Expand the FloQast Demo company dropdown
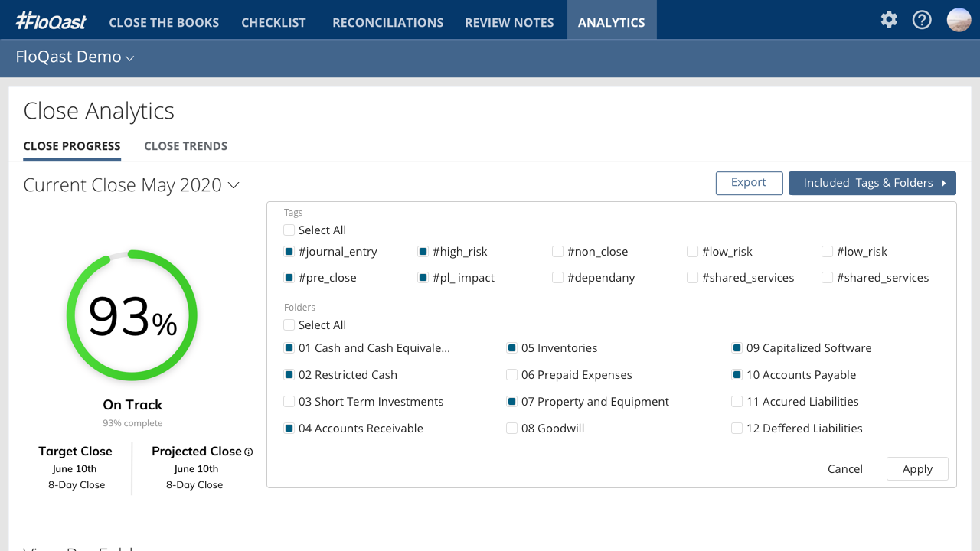 pyautogui.click(x=75, y=57)
